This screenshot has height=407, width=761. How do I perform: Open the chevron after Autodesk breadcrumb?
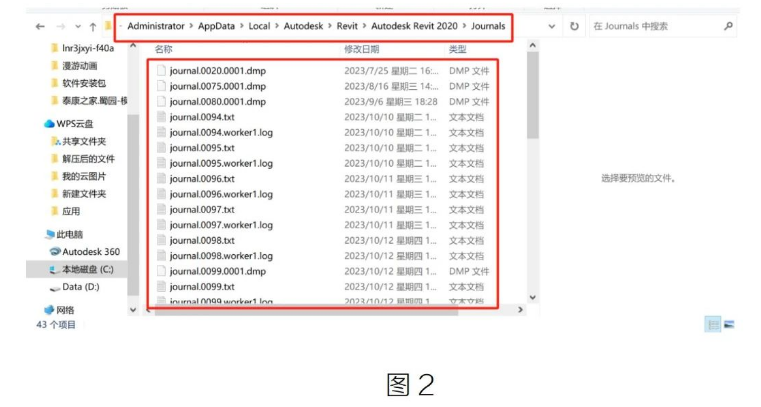(x=330, y=26)
